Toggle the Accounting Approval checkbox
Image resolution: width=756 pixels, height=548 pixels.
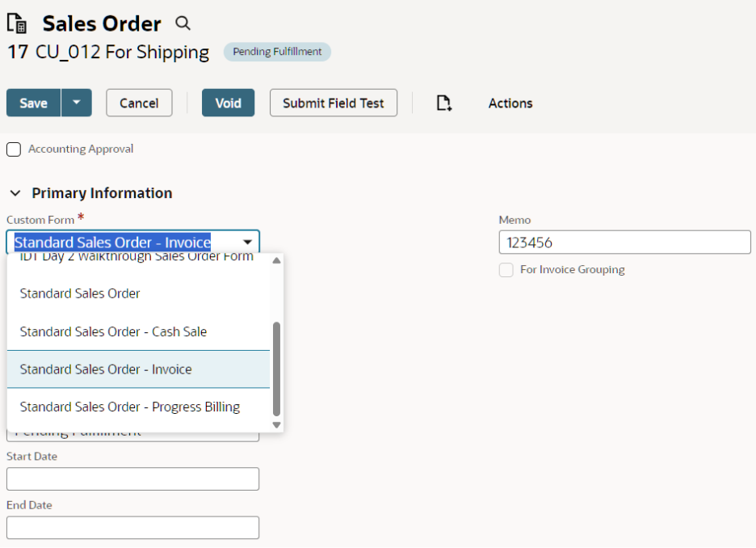[x=14, y=150]
